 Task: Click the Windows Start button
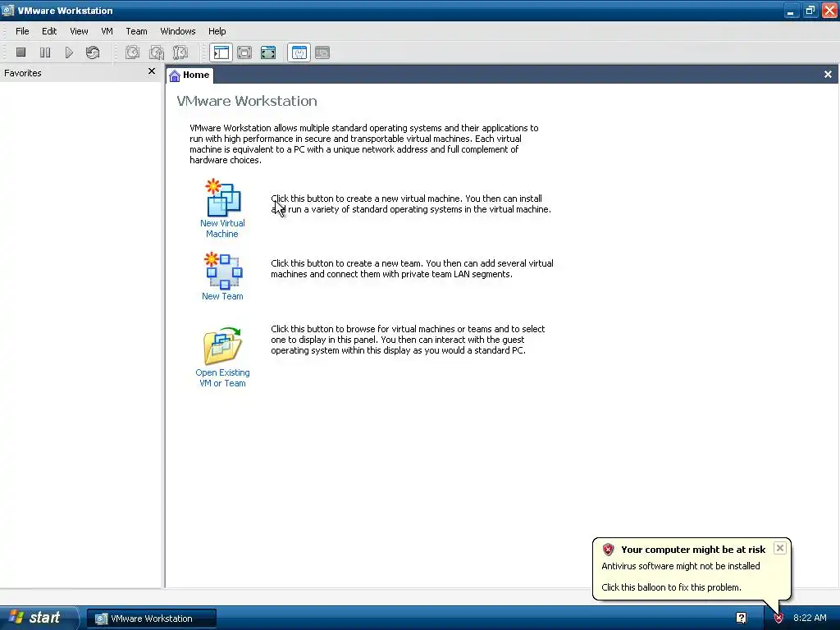point(39,618)
